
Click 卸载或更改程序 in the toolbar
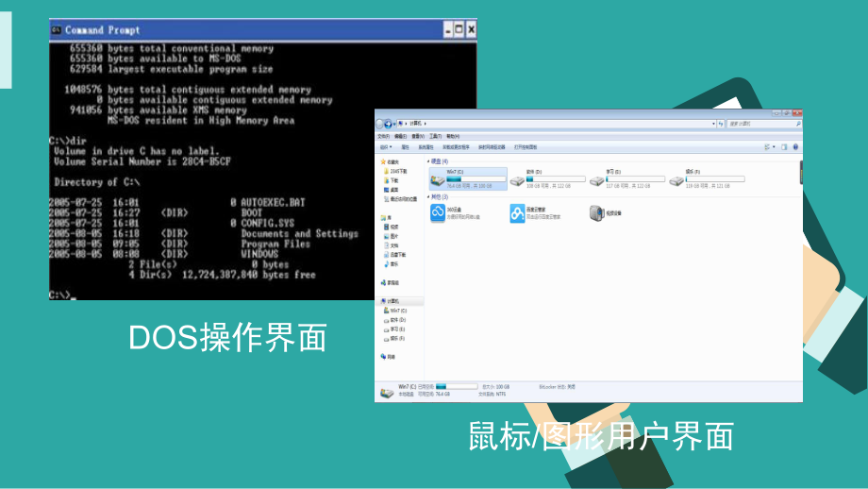coord(456,147)
